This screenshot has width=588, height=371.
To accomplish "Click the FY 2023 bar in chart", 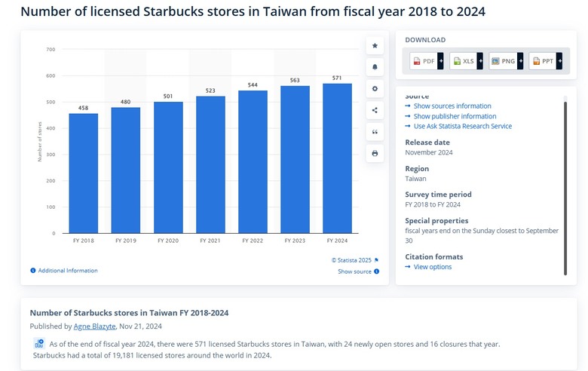I will pos(295,159).
